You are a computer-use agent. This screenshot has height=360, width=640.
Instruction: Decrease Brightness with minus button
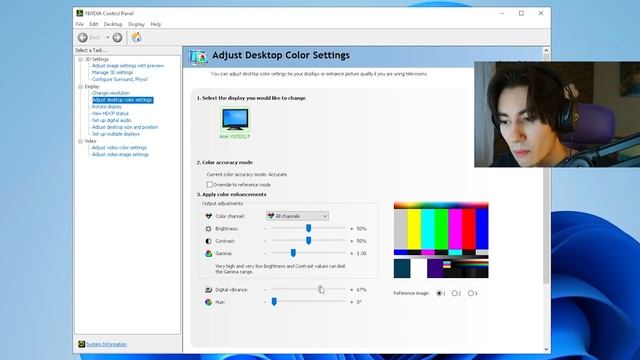(265, 229)
